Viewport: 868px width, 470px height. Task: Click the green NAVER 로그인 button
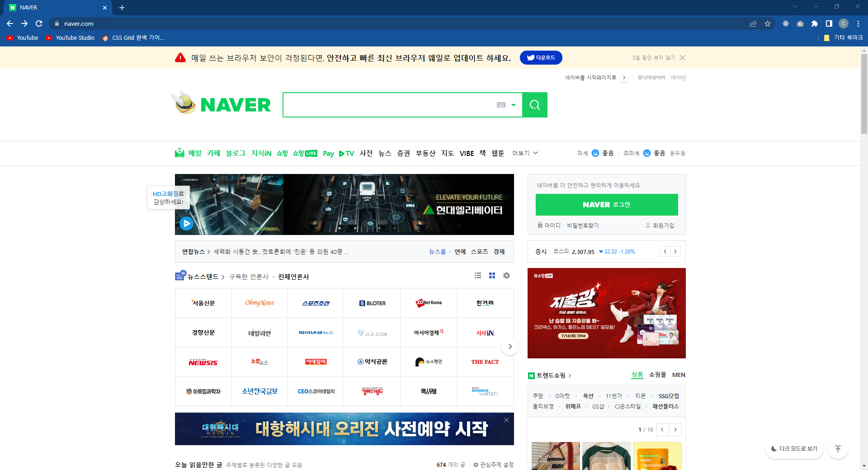coord(607,205)
